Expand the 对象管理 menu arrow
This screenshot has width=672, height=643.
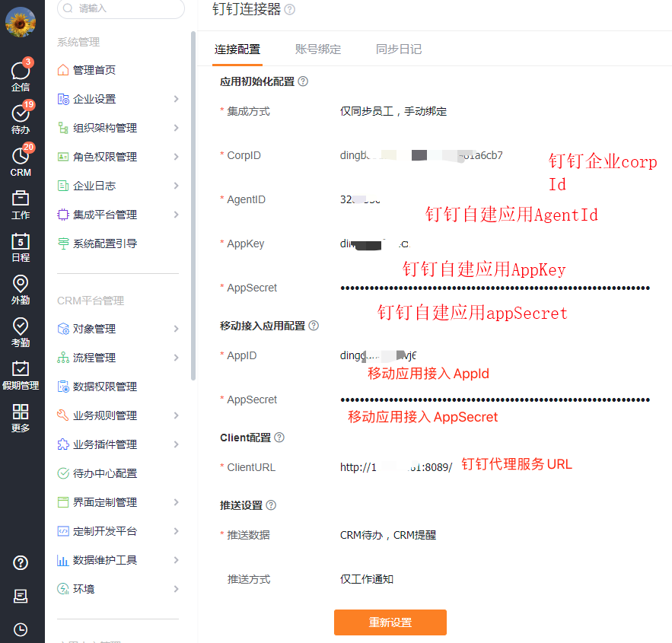(x=176, y=329)
